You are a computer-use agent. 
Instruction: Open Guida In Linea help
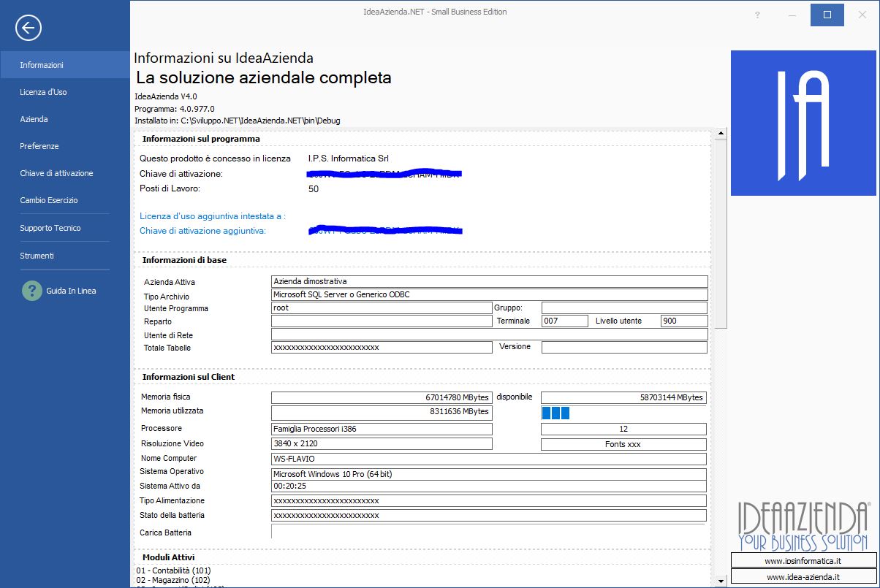(59, 291)
